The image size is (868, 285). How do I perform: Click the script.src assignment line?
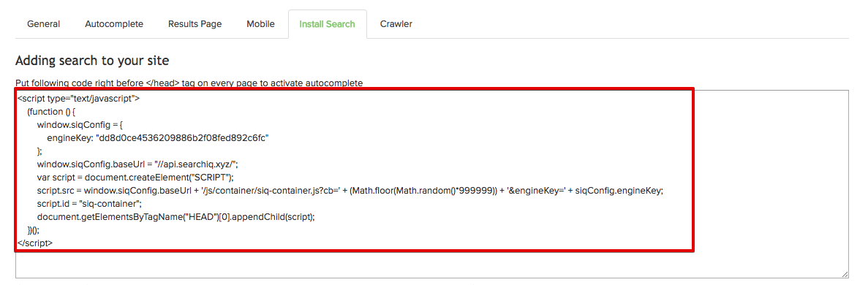pyautogui.click(x=350, y=191)
